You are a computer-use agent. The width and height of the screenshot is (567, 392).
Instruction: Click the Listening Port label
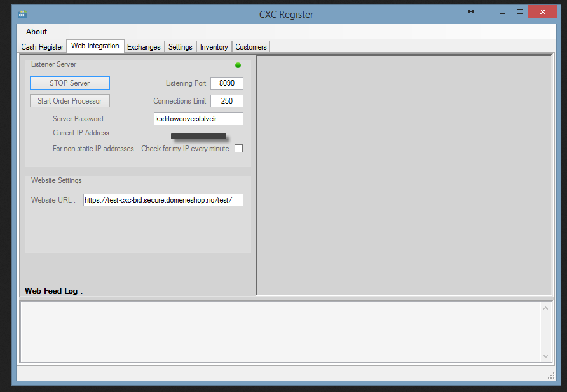pyautogui.click(x=186, y=83)
